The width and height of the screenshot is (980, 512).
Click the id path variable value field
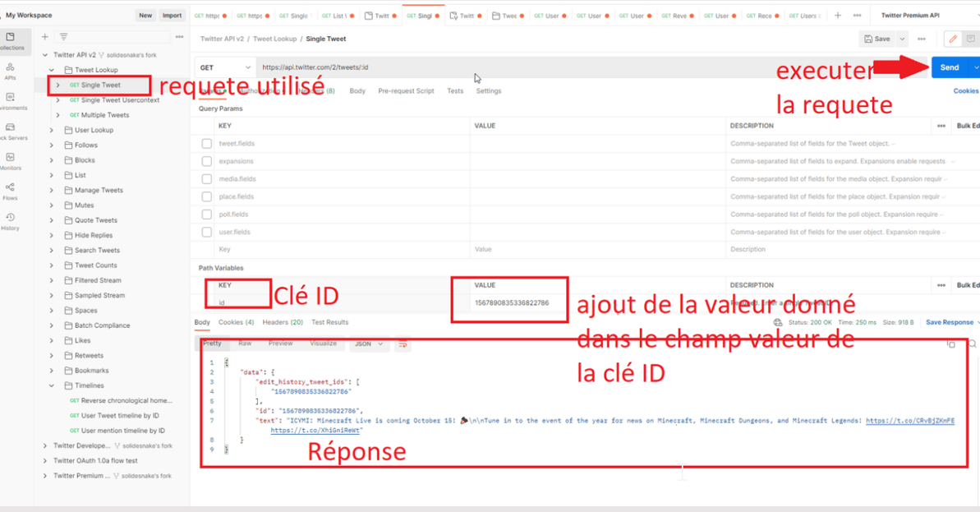pos(597,303)
